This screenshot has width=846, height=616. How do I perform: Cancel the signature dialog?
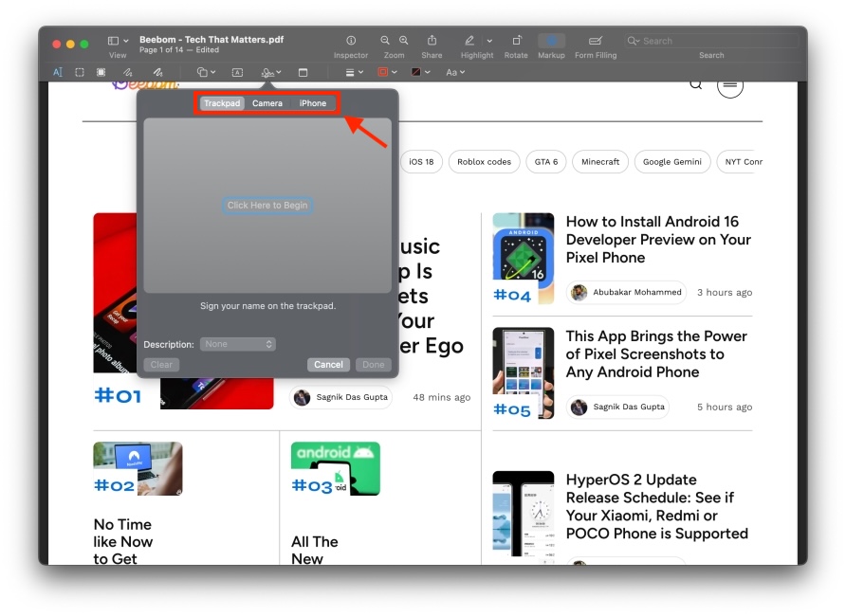click(x=328, y=365)
